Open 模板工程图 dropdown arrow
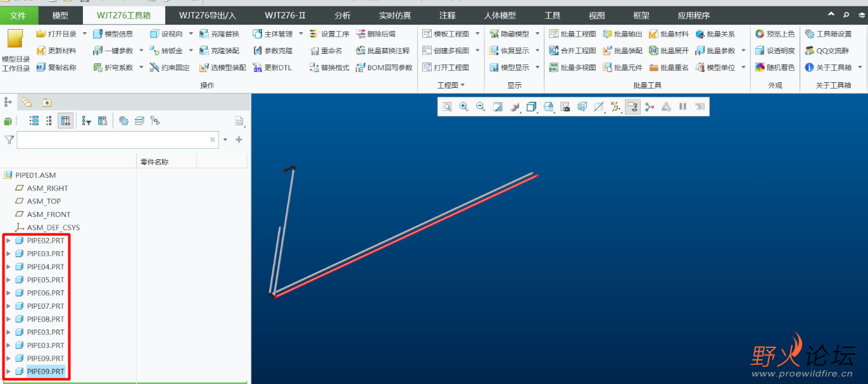Viewport: 868px width, 384px height. point(477,34)
